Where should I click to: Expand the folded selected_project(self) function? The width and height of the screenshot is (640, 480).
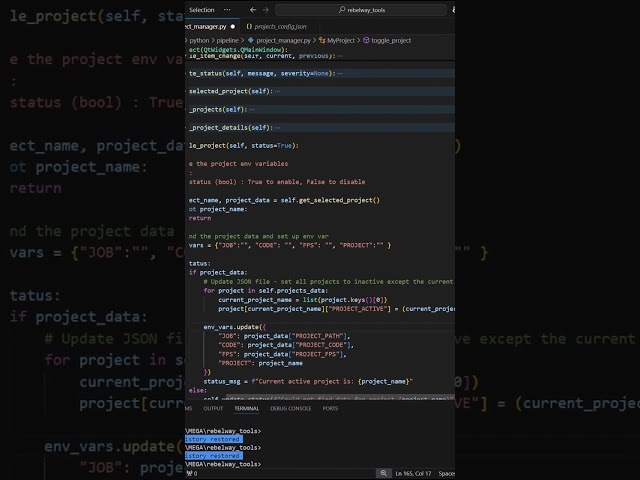278,91
